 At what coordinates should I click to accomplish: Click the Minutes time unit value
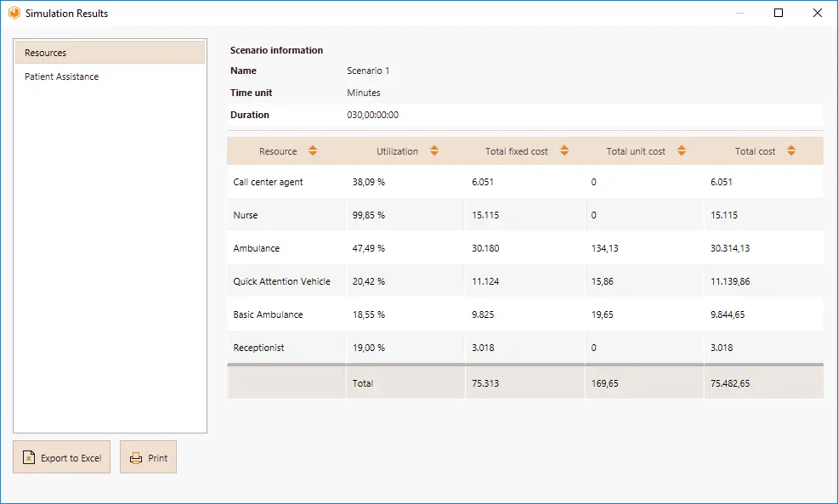(x=364, y=93)
